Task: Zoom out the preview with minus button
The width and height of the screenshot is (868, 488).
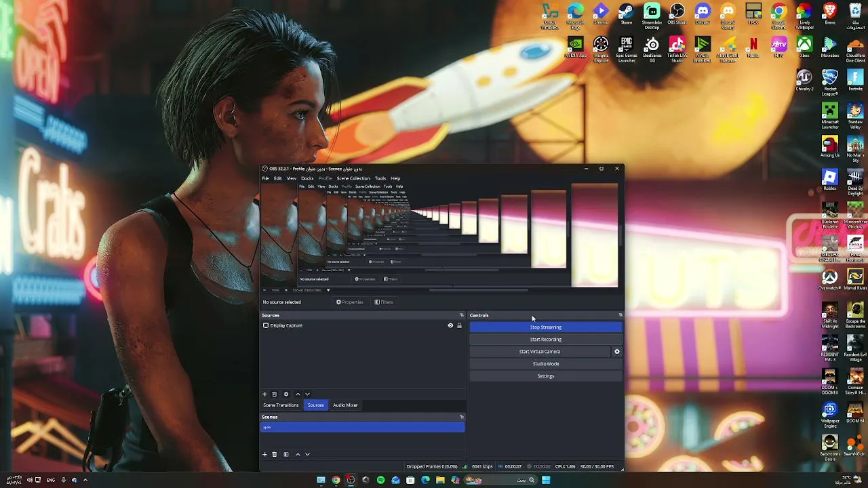Action: click(x=265, y=290)
